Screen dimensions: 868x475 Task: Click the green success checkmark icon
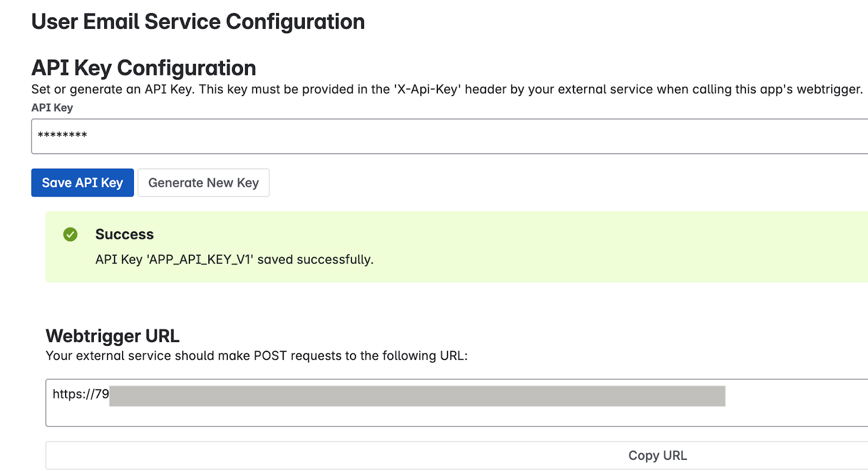(x=71, y=235)
